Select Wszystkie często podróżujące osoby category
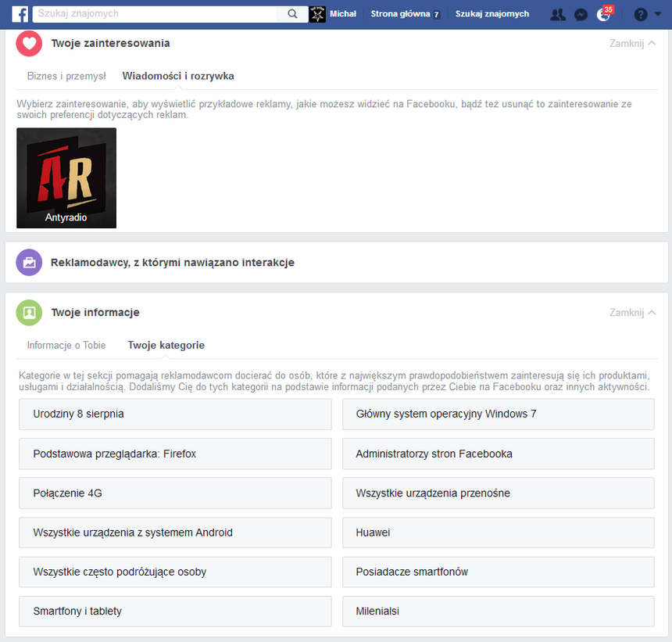 [x=175, y=572]
